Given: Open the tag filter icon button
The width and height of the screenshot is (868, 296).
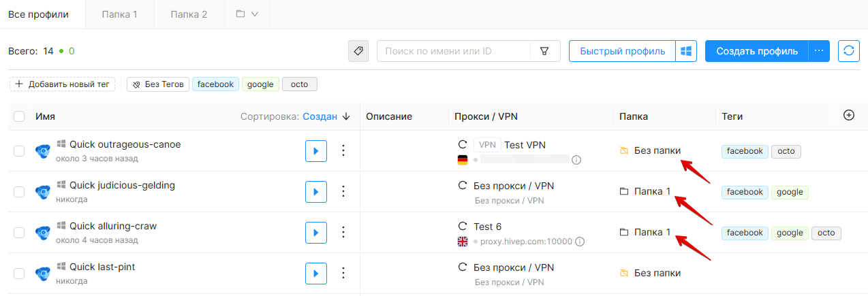Looking at the screenshot, I should pyautogui.click(x=358, y=51).
